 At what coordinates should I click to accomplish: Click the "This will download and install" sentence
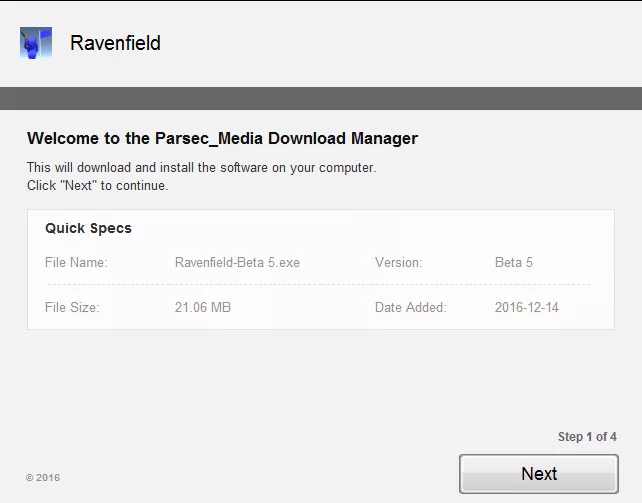tap(201, 168)
